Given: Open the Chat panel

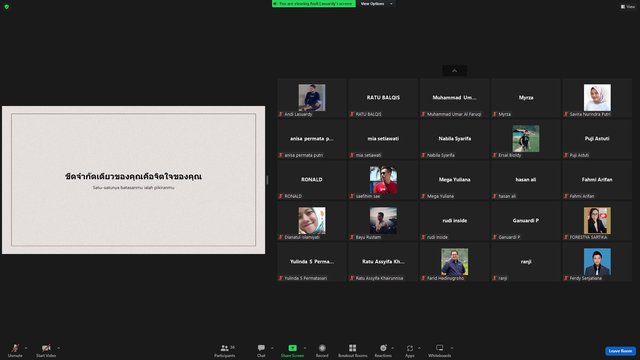Looking at the screenshot, I should [x=261, y=350].
